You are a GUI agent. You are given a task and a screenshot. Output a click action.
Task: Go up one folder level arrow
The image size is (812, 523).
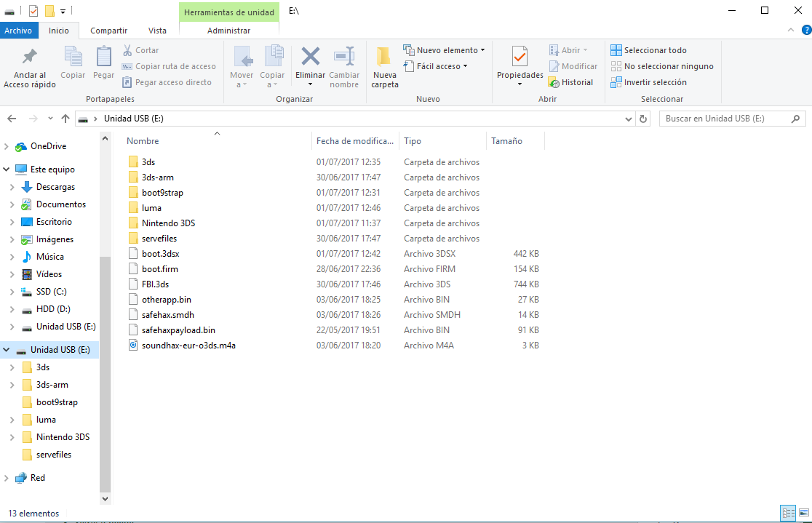[65, 119]
